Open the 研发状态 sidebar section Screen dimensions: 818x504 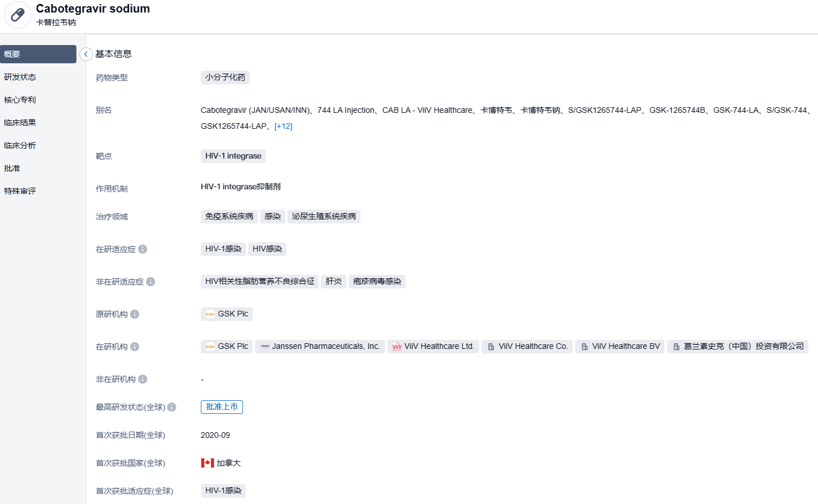click(20, 77)
